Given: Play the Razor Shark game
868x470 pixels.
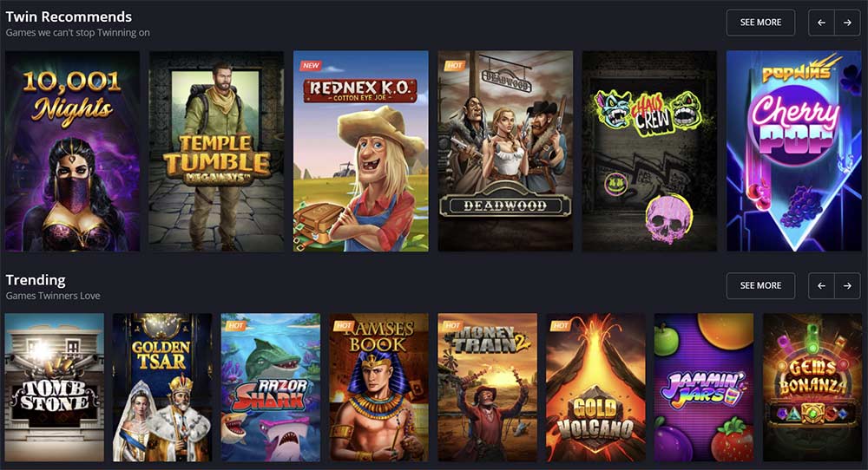Looking at the screenshot, I should coord(271,388).
